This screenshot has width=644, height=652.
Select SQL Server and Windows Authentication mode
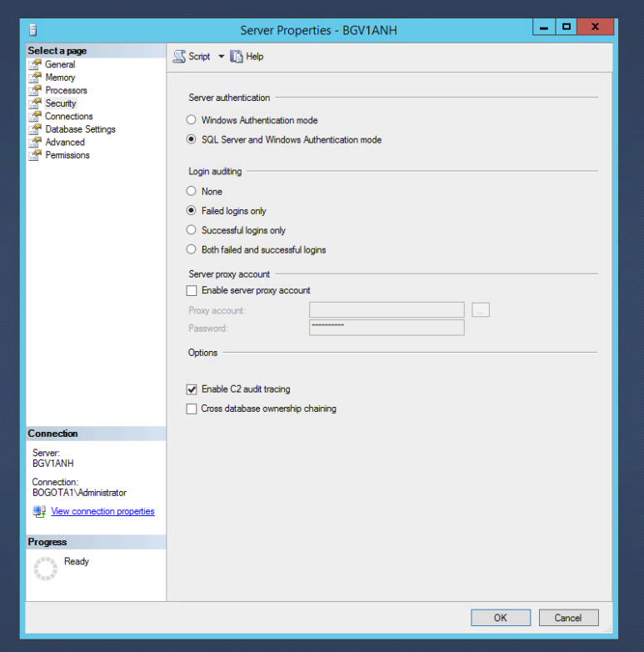click(191, 139)
